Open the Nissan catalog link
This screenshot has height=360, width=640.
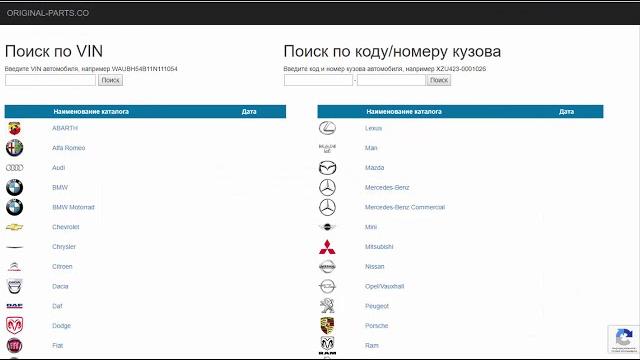[375, 267]
